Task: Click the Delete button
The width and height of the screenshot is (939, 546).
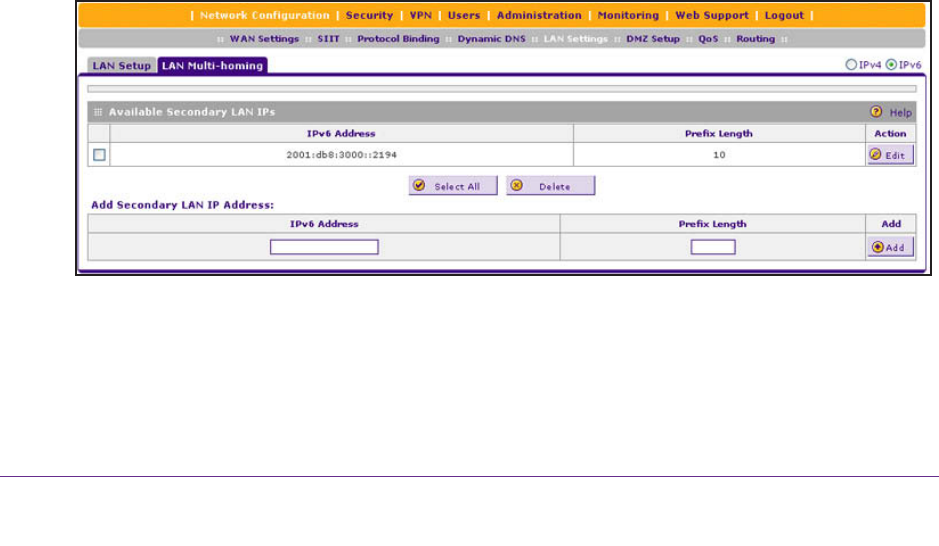Action: (x=550, y=186)
